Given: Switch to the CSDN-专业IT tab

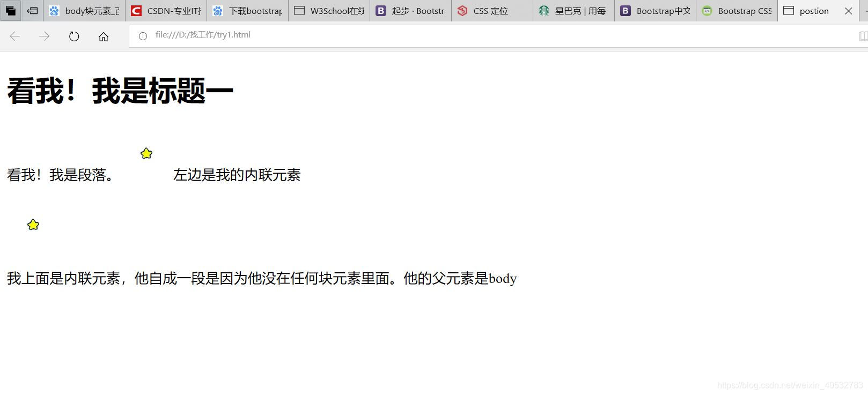Looking at the screenshot, I should coord(166,11).
